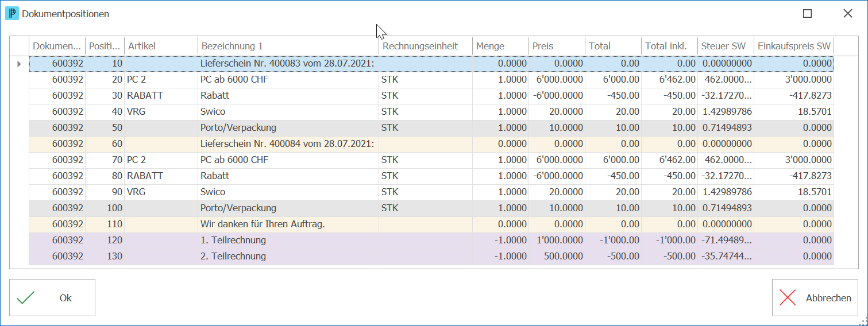Screen dimensions: 868x326
Task: Close the Dokumentpositionen window
Action: tap(847, 13)
